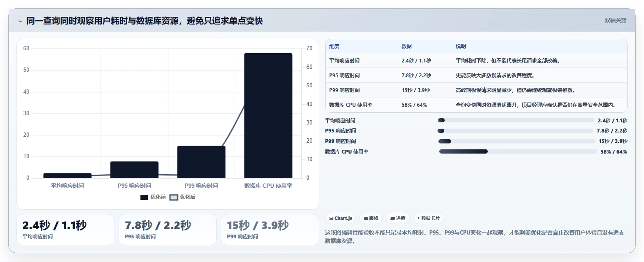Click the 2.4秒 / 1.1秒 cell in the table
The height and width of the screenshot is (262, 644).
tap(416, 61)
